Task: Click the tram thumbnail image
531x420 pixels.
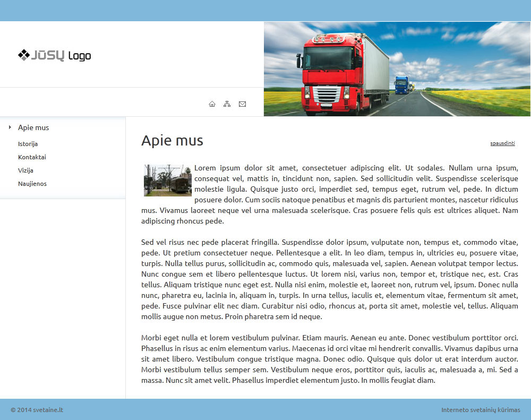Action: [168, 181]
